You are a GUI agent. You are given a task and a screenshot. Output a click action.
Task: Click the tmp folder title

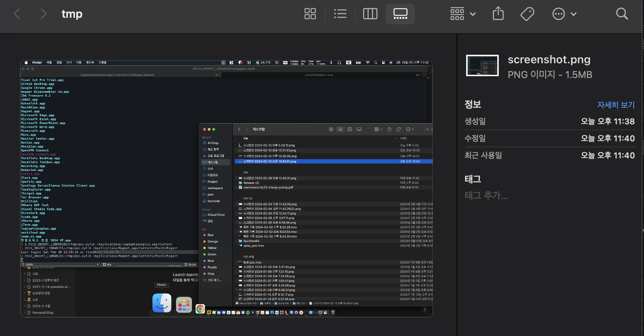point(72,14)
